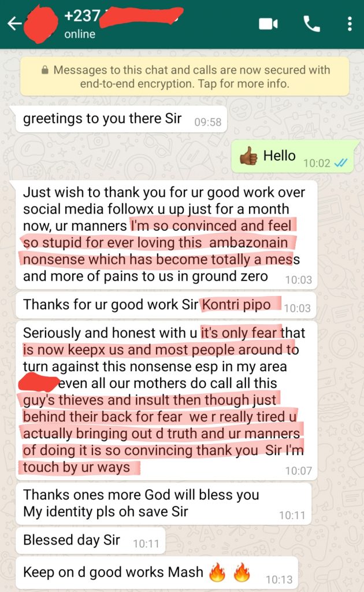The image size is (364, 592).
Task: Tap the first fire emoji in last message
Action: (217, 572)
